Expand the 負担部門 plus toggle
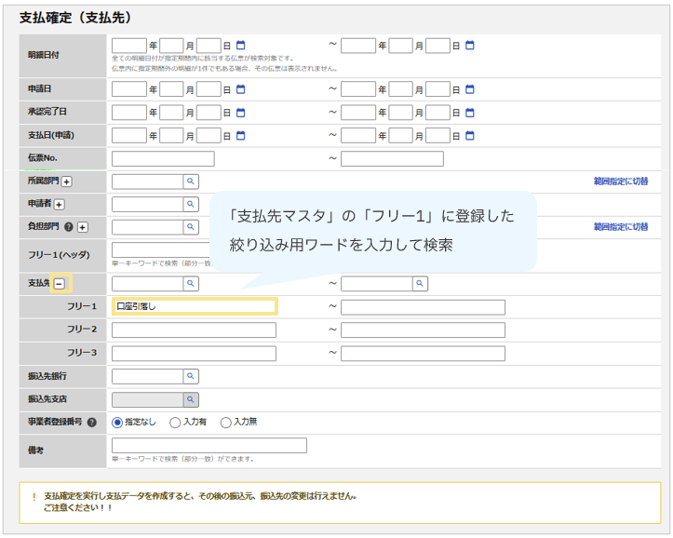673x538 pixels. point(82,227)
